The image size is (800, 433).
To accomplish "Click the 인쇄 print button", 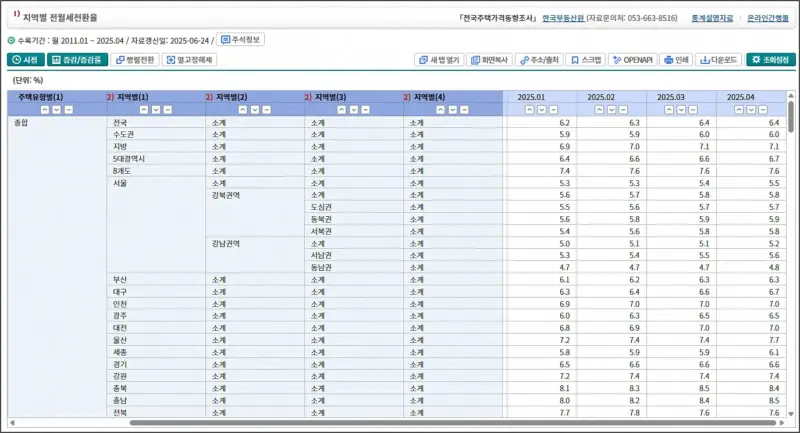I will (x=676, y=60).
